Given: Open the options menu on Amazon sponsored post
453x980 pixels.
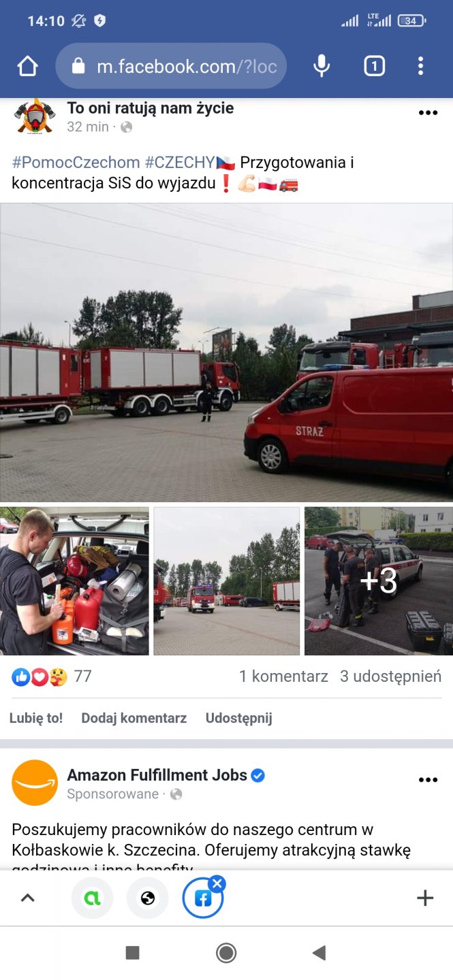Looking at the screenshot, I should point(428,780).
